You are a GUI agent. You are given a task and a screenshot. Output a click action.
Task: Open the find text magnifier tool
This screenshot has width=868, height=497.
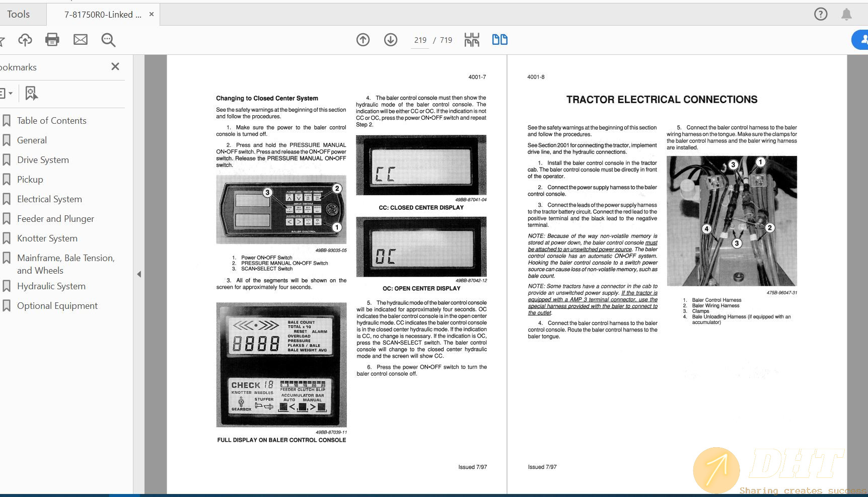[x=108, y=40]
